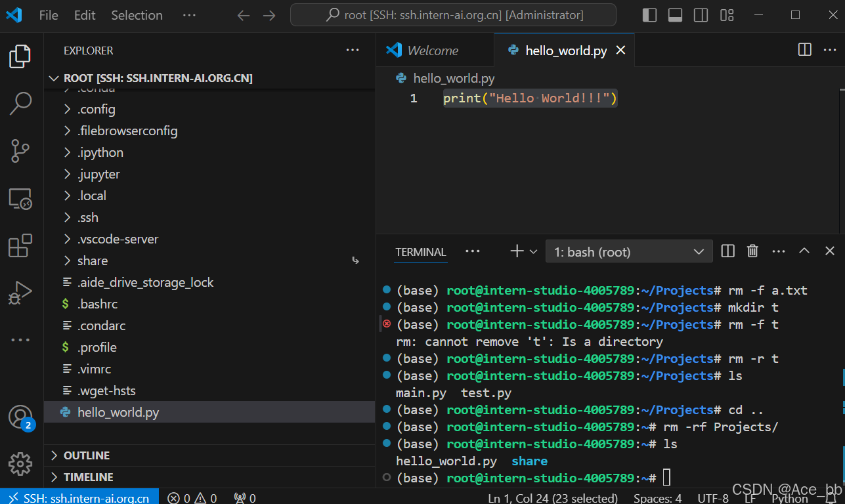Screen dimensions: 845x504
Task: Open the Explorer view in activity bar
Action: [20, 56]
